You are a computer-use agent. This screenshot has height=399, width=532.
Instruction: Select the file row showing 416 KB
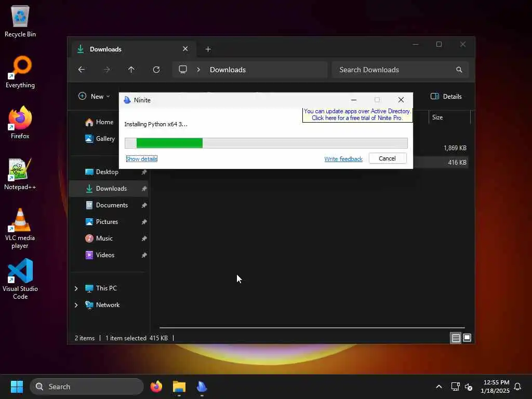tap(441, 163)
